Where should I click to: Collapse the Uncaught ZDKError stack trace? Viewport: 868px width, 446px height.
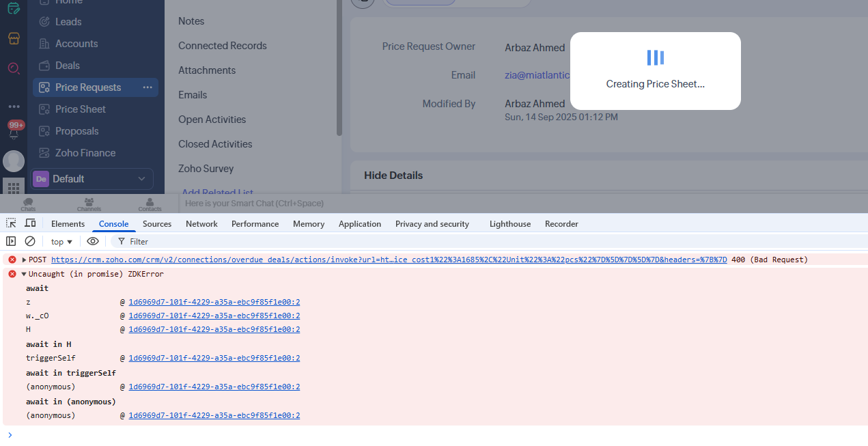coord(24,274)
